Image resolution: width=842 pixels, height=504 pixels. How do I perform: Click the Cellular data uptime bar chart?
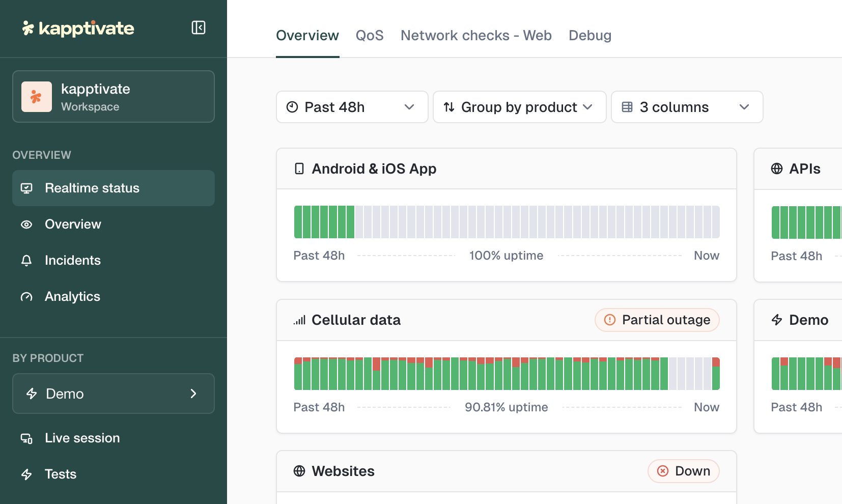[507, 374]
